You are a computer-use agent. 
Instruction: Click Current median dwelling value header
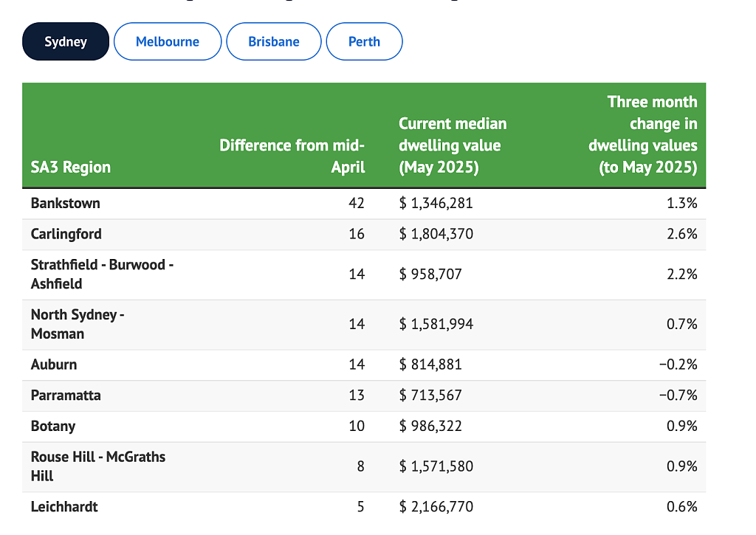[453, 145]
